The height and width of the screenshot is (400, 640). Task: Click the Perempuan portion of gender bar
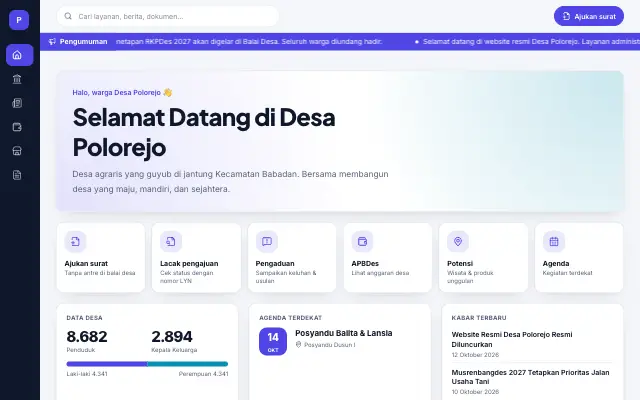187,364
